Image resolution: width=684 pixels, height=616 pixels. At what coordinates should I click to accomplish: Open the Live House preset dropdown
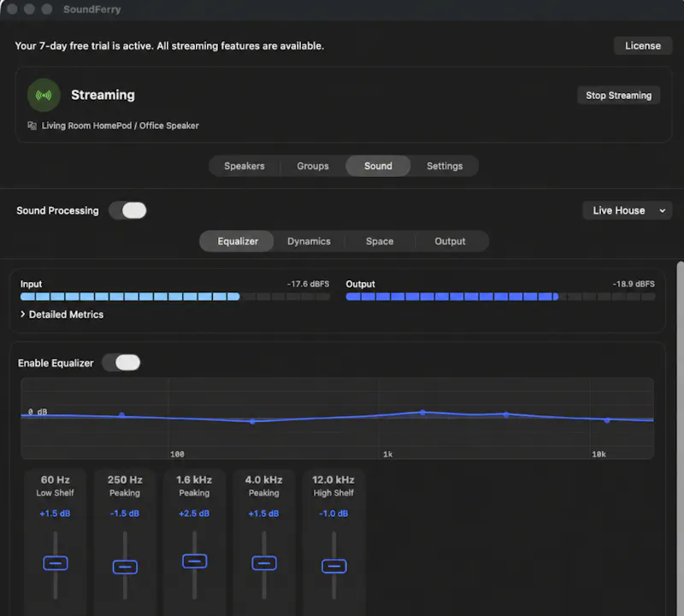coord(627,210)
